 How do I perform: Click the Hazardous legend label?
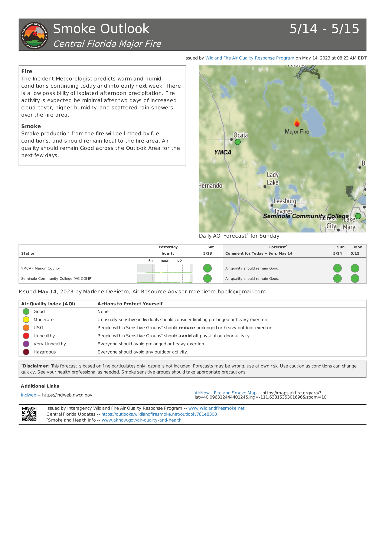[x=45, y=352]
